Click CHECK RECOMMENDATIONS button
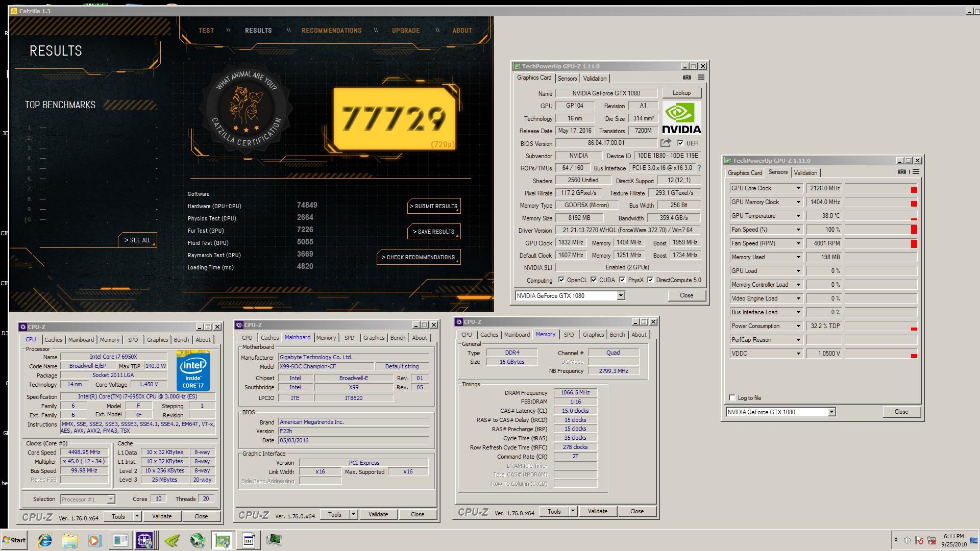 [x=419, y=257]
